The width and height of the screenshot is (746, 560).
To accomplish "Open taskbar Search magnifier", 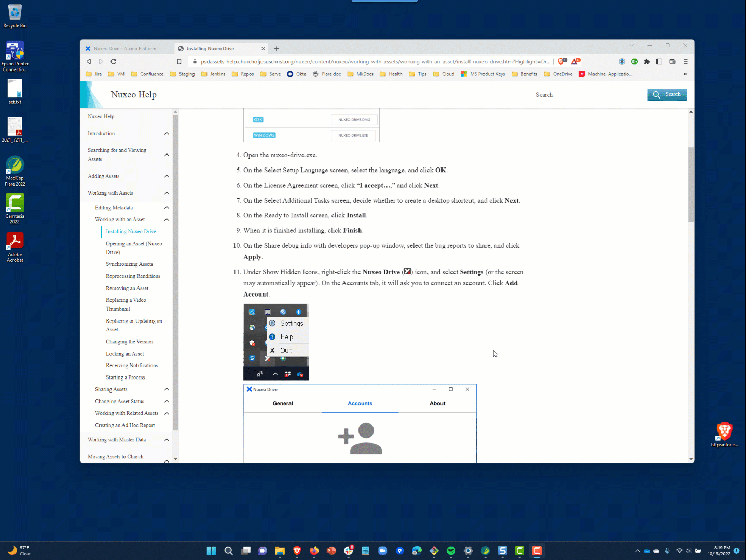I will point(228,551).
